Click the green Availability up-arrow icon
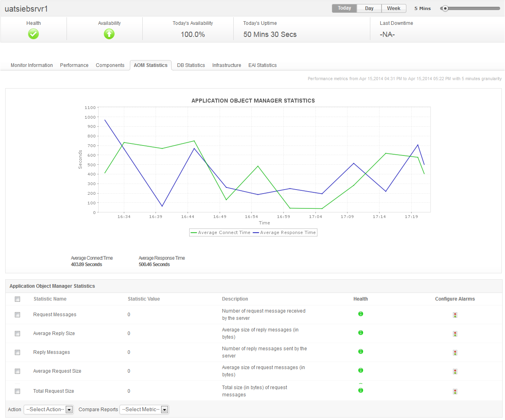 (109, 34)
